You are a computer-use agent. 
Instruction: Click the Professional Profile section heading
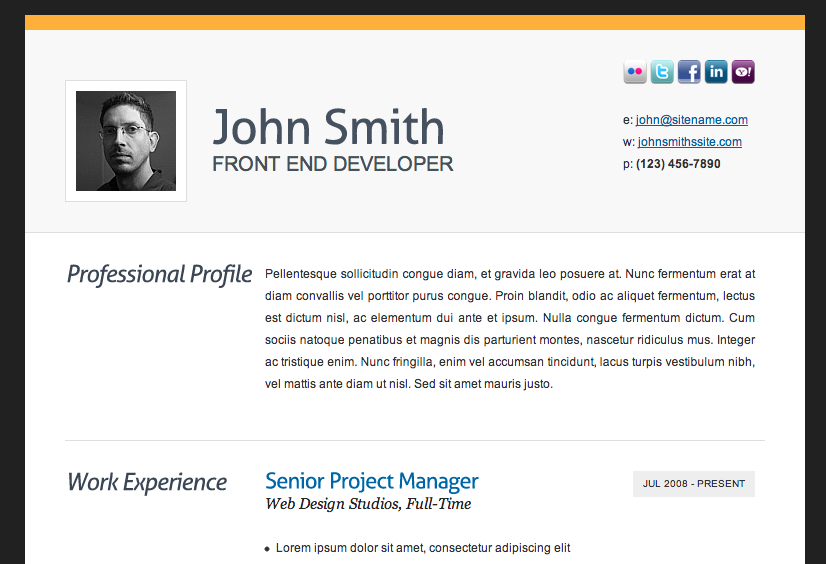click(x=159, y=274)
